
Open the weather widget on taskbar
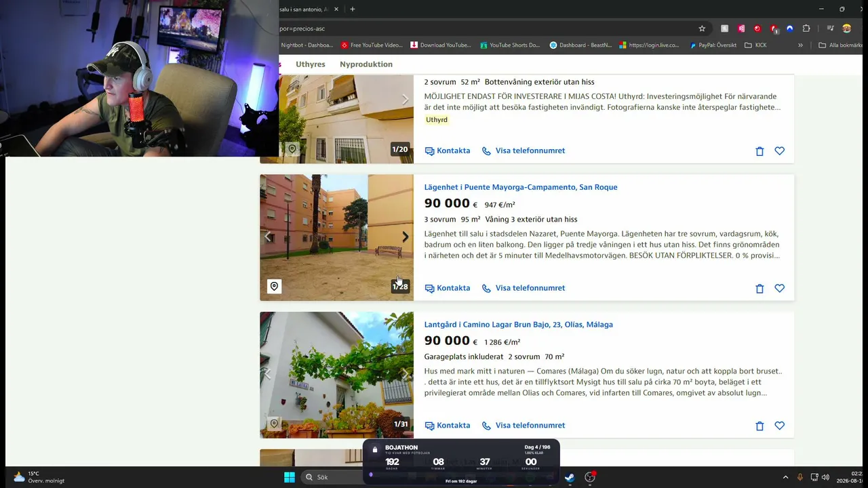click(39, 477)
